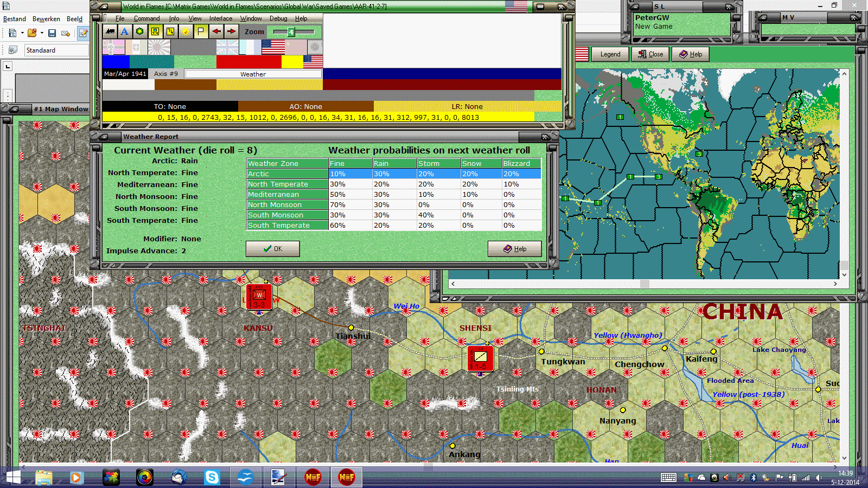Open the File menu in World in Flames

click(x=120, y=18)
